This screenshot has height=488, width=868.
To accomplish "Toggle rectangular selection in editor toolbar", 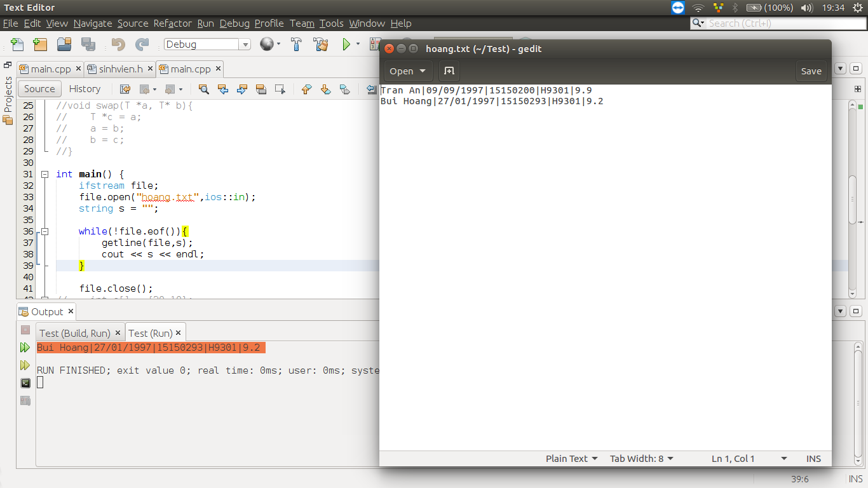I will tap(280, 89).
